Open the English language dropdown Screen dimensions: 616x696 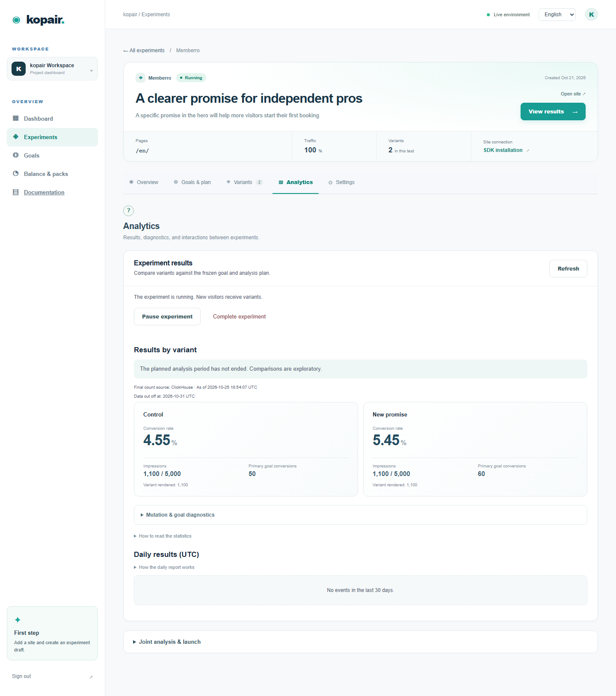(x=557, y=15)
